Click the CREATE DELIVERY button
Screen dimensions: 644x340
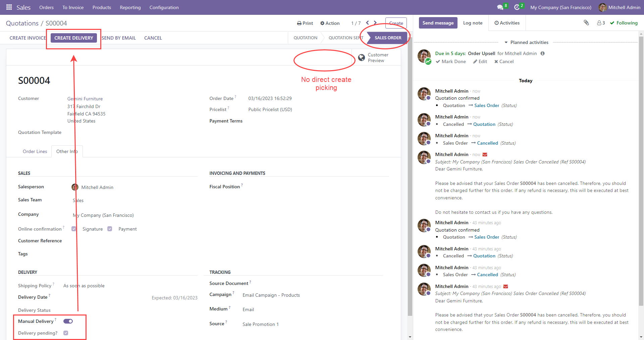coord(74,38)
